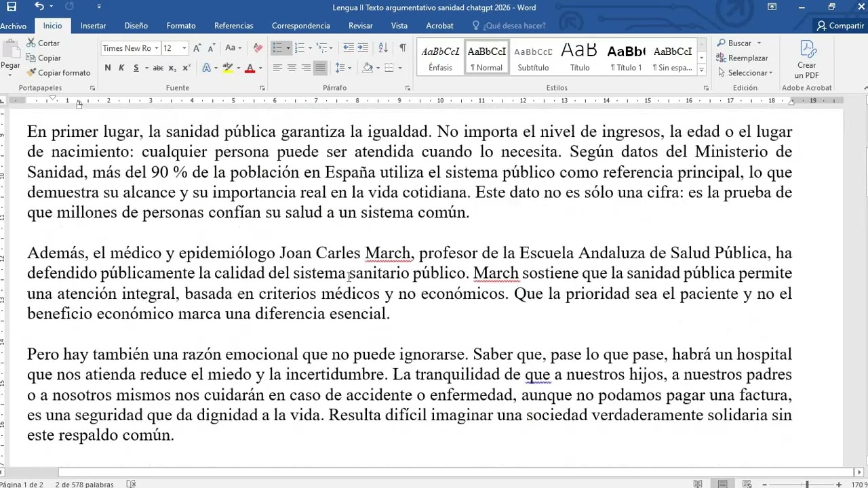Open the font size dropdown
The width and height of the screenshot is (868, 488).
coord(185,48)
